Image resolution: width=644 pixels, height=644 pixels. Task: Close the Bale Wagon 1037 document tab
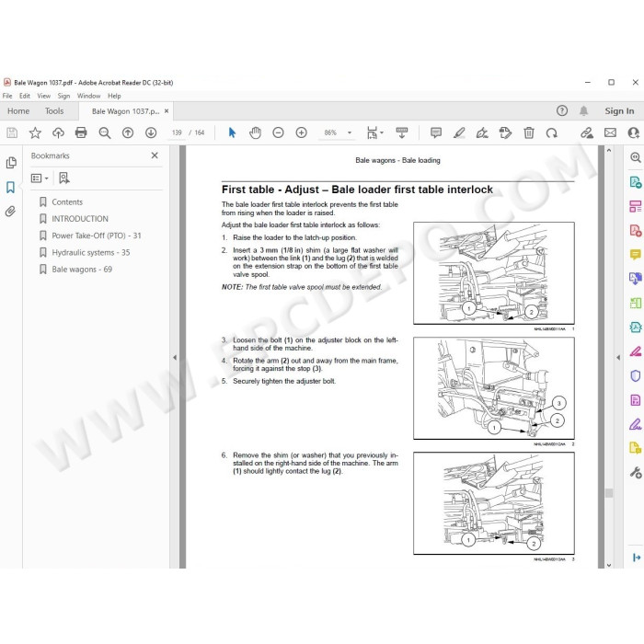167,111
